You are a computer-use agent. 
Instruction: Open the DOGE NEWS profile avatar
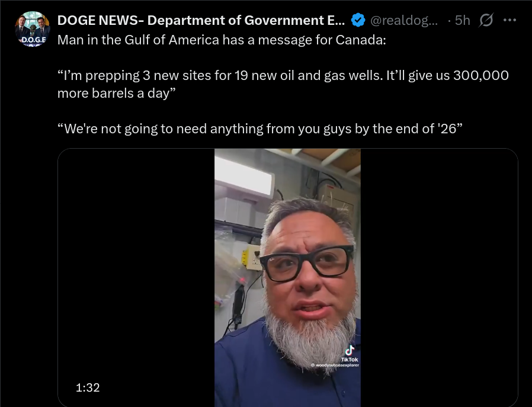pos(33,29)
